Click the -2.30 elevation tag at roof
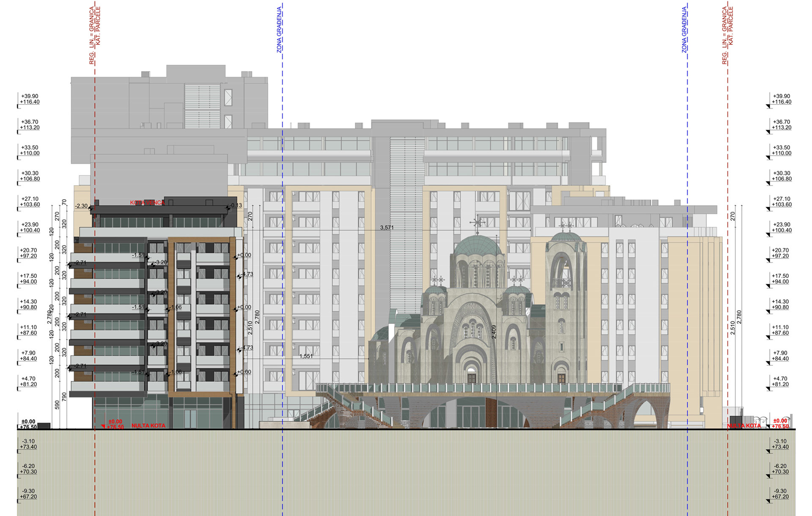 81,206
